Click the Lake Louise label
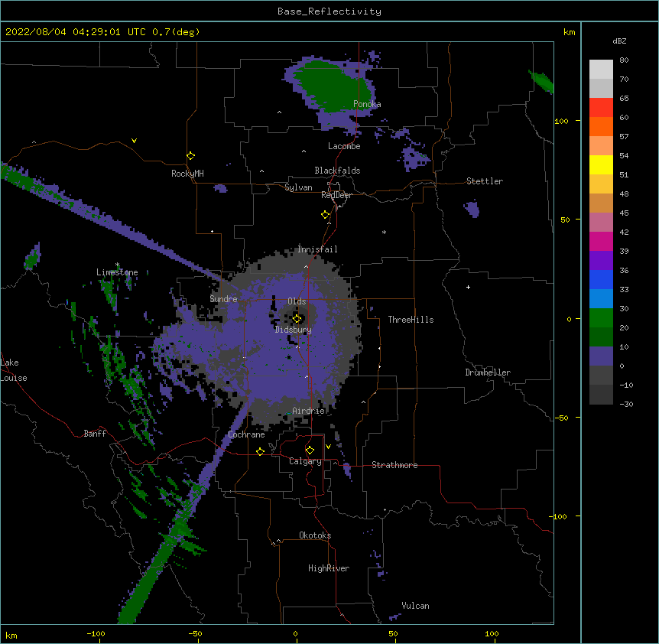 pos(14,370)
